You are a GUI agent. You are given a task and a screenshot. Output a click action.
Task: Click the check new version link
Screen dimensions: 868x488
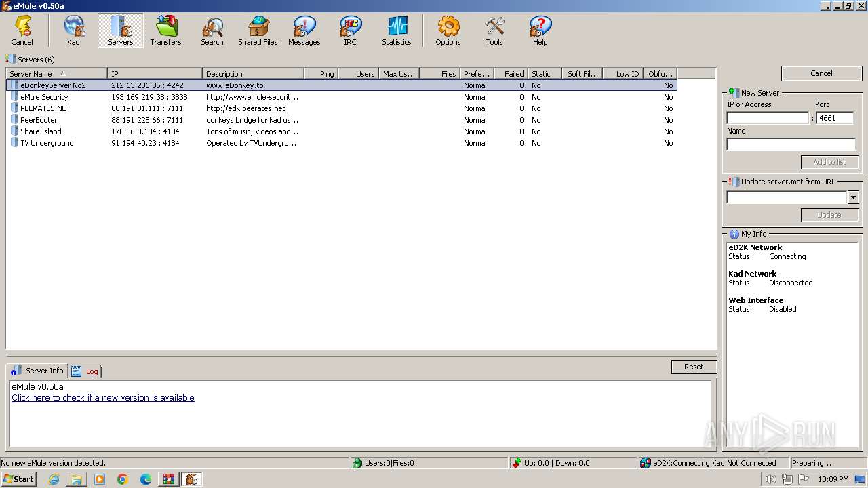[x=103, y=398]
